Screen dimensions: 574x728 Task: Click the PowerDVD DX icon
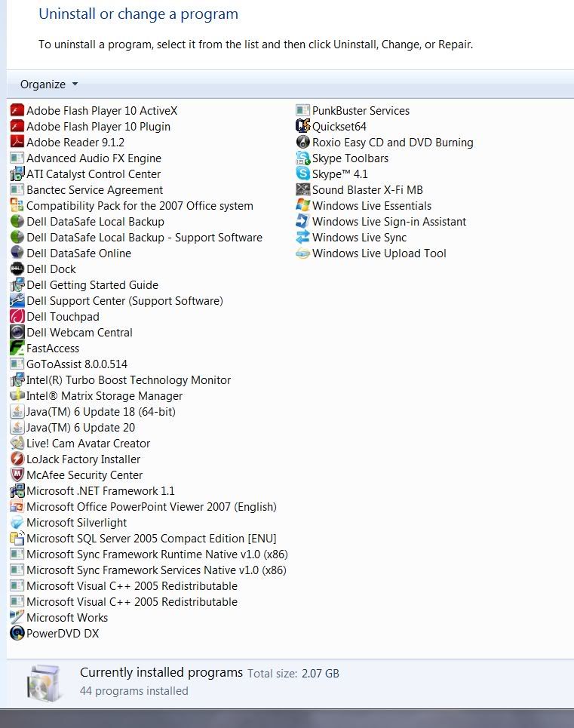coord(17,633)
